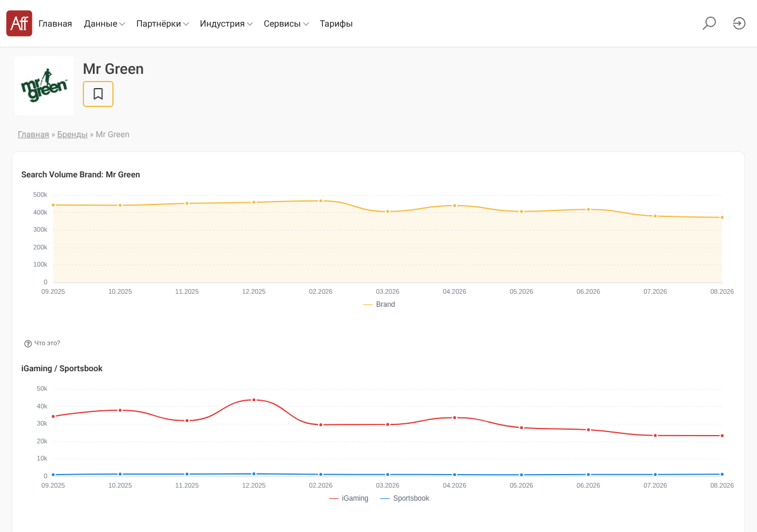
Task: Click the 'Mr Green' page title
Action: [113, 69]
